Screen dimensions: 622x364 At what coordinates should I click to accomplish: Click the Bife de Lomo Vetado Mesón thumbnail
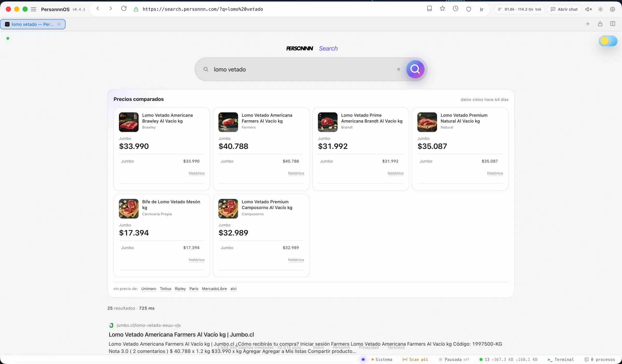click(x=129, y=209)
